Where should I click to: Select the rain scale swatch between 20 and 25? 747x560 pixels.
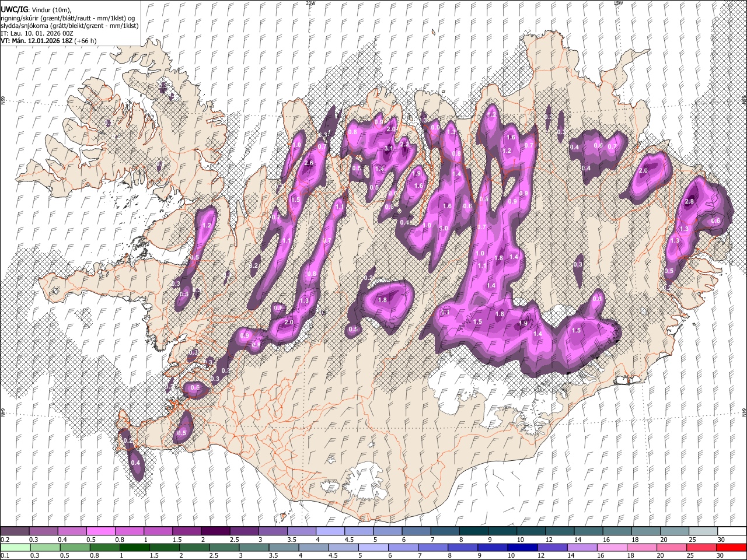671,547
